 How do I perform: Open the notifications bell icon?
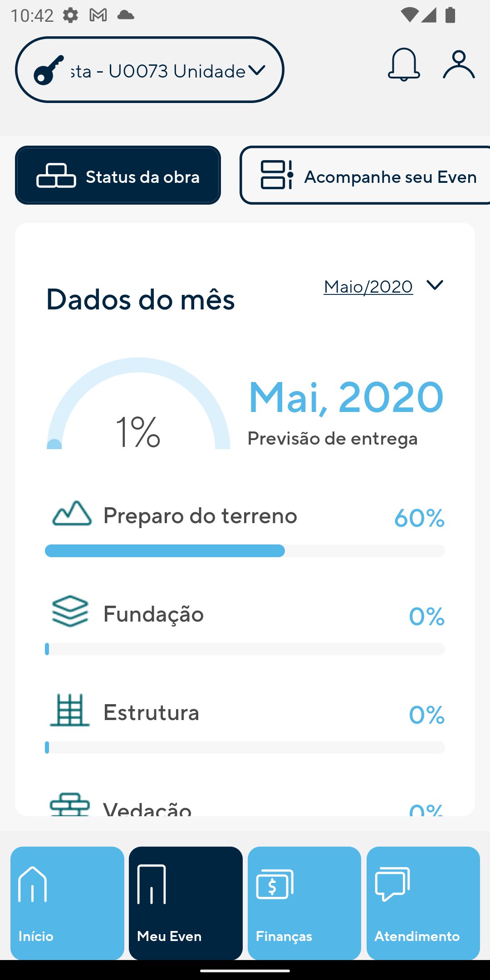click(x=404, y=64)
